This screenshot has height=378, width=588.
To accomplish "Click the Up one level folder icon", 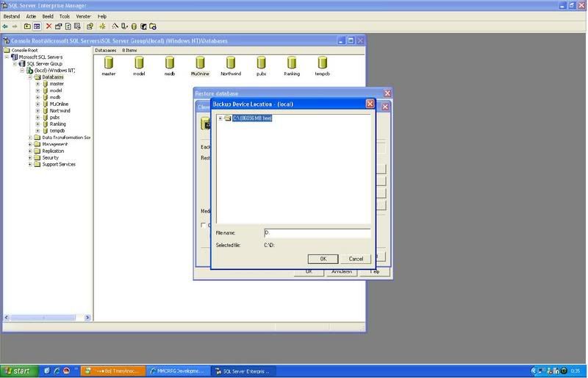I will (27, 26).
